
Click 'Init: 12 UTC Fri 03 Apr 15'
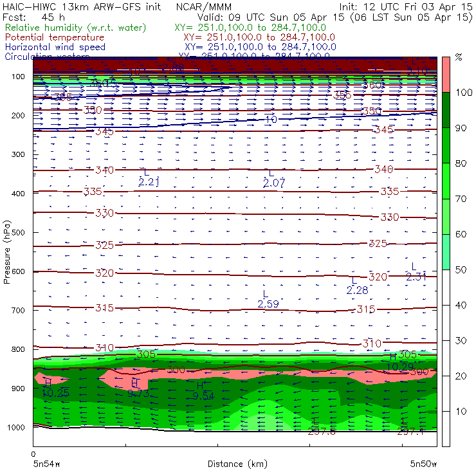[406, 7]
